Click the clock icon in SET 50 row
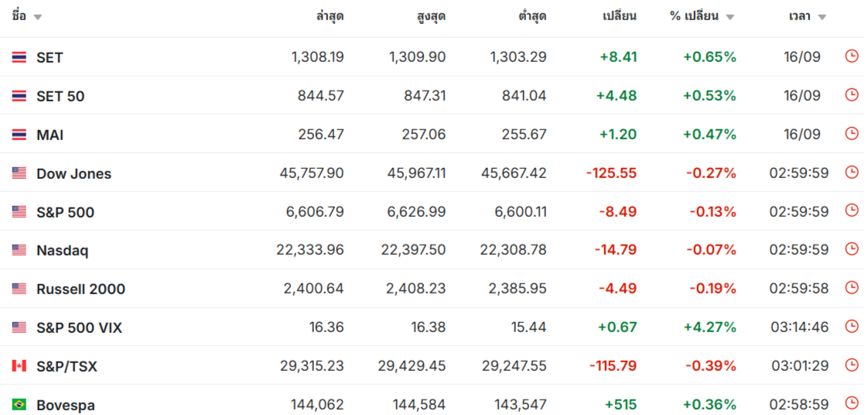 pyautogui.click(x=852, y=94)
